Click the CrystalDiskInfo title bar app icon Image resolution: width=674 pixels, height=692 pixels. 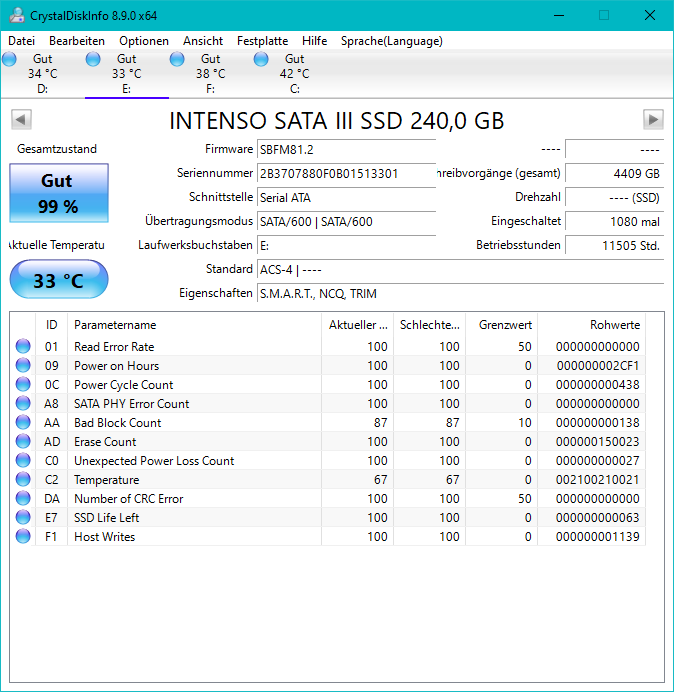[x=17, y=15]
